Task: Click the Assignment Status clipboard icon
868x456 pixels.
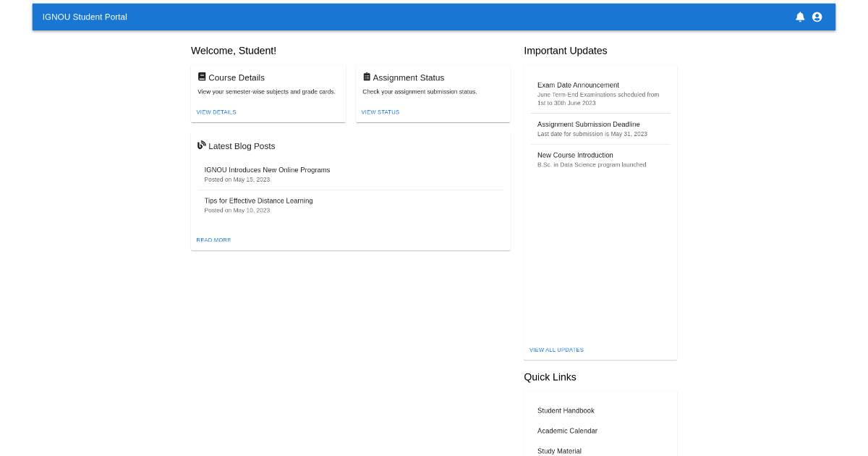Action: (367, 77)
